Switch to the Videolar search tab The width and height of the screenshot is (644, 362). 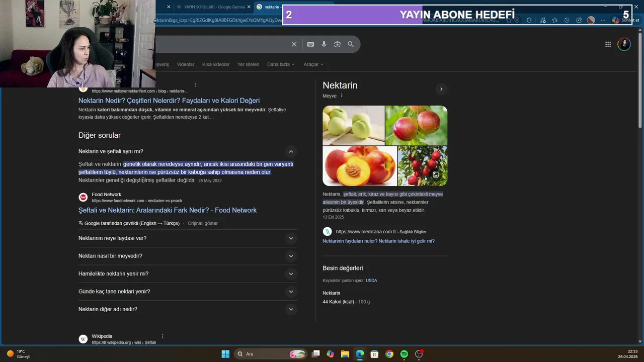(186, 64)
